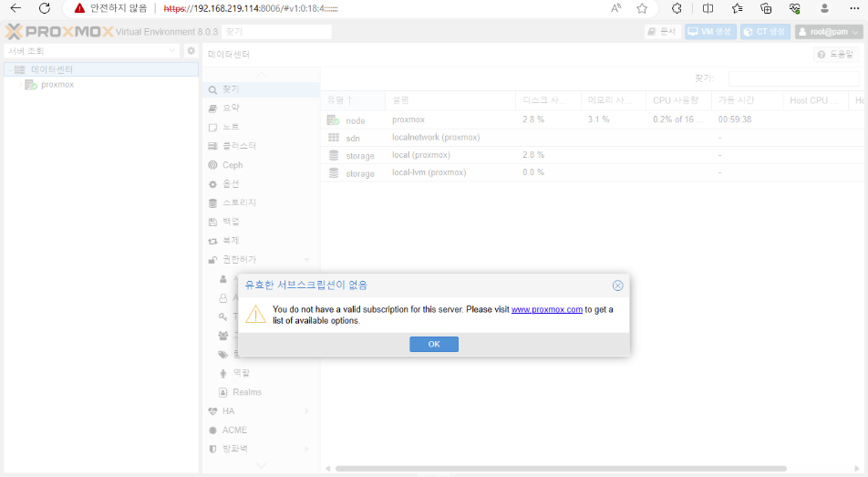Open the browser profile icon
This screenshot has height=477, width=868.
[824, 8]
